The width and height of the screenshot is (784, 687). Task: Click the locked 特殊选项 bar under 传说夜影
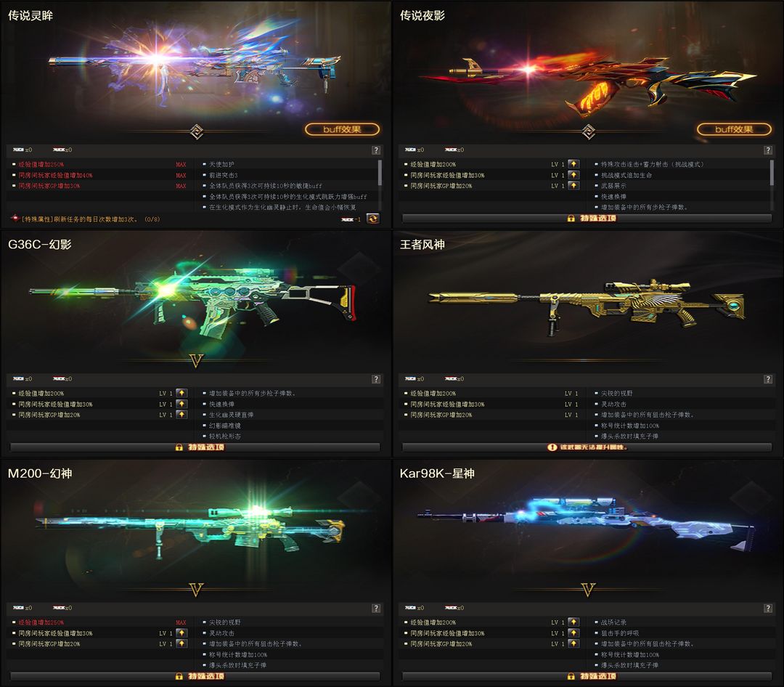coord(587,218)
